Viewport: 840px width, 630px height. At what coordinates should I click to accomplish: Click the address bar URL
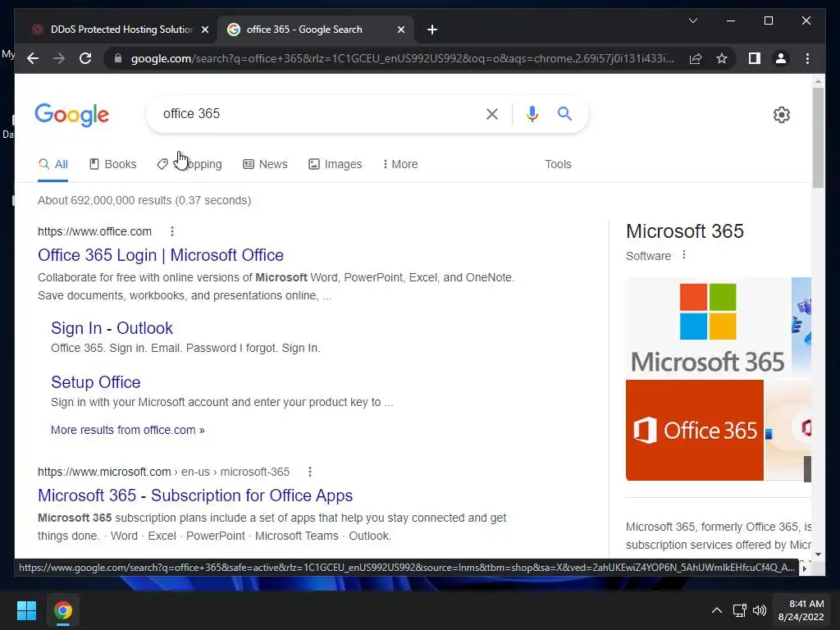point(402,58)
